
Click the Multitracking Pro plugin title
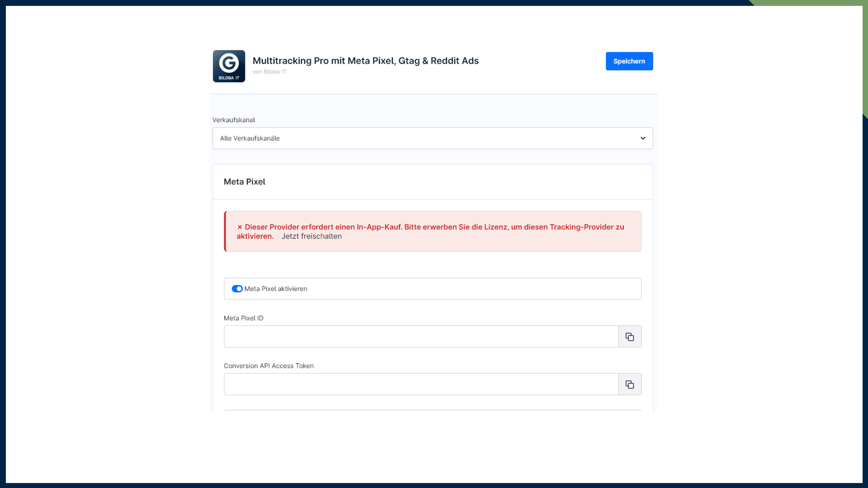click(365, 61)
